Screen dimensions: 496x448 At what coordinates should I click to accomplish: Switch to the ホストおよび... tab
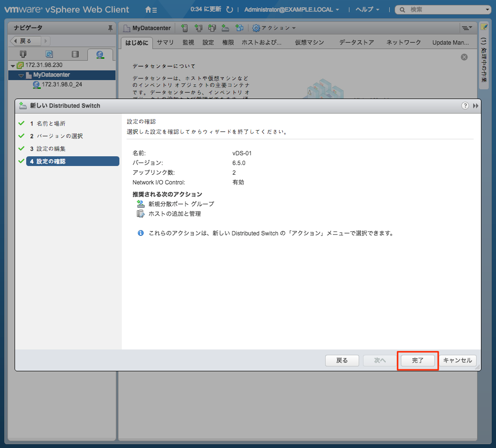click(x=262, y=43)
